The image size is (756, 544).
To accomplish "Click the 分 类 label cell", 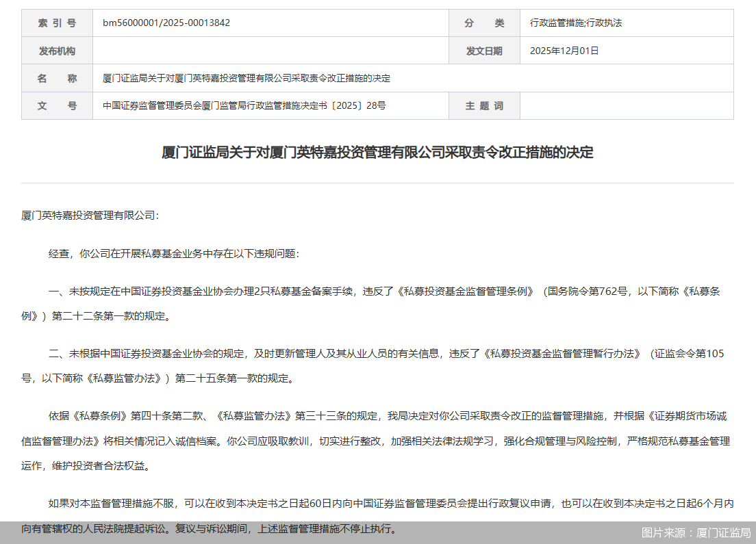I will tap(484, 23).
